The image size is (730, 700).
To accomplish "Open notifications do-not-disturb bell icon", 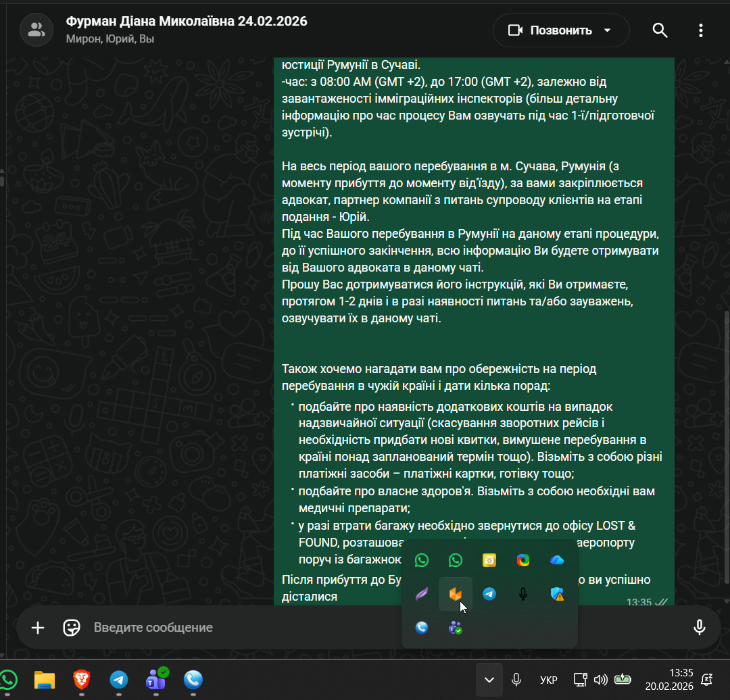I will point(707,680).
